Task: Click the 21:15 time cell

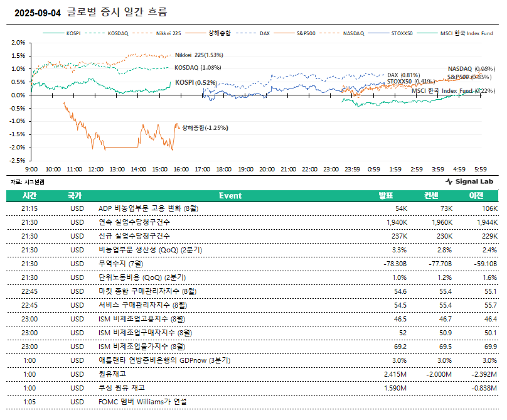Action: point(29,208)
